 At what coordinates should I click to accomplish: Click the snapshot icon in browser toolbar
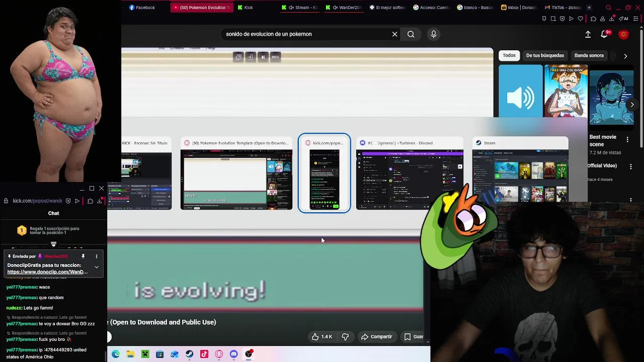[553, 19]
